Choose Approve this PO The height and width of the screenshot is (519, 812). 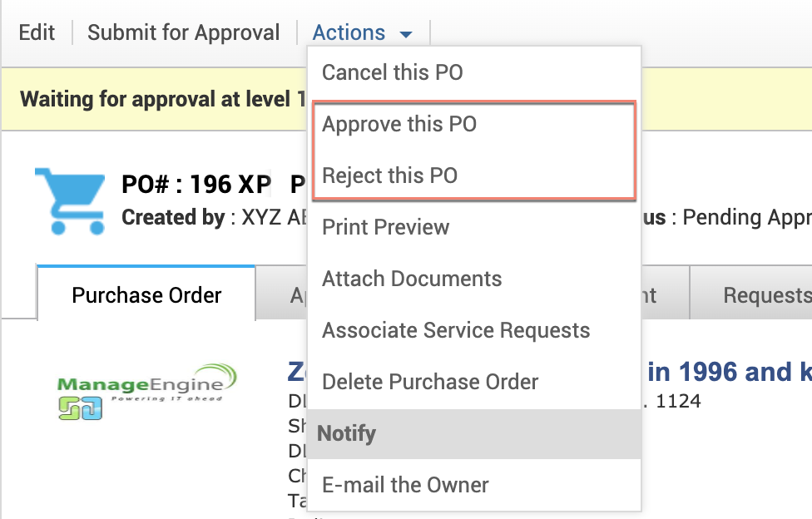click(x=399, y=124)
